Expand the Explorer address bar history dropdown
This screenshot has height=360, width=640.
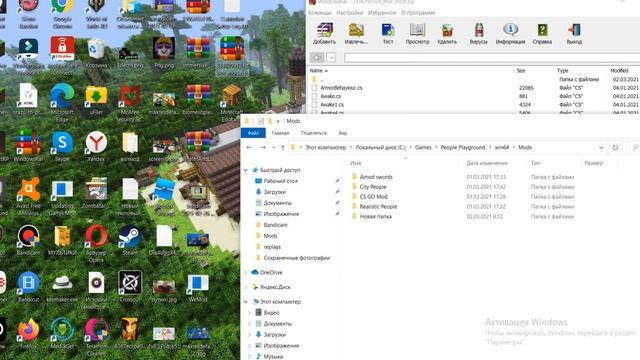(601, 147)
